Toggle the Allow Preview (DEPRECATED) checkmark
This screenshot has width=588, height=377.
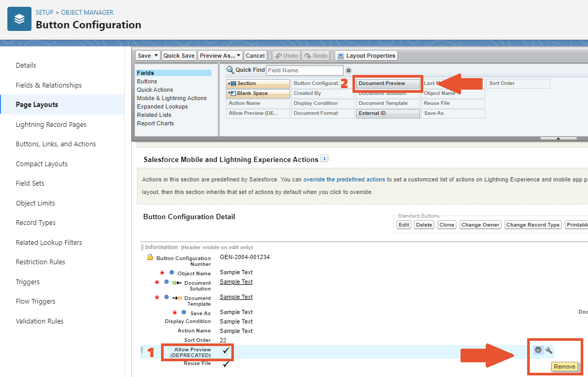coord(227,350)
